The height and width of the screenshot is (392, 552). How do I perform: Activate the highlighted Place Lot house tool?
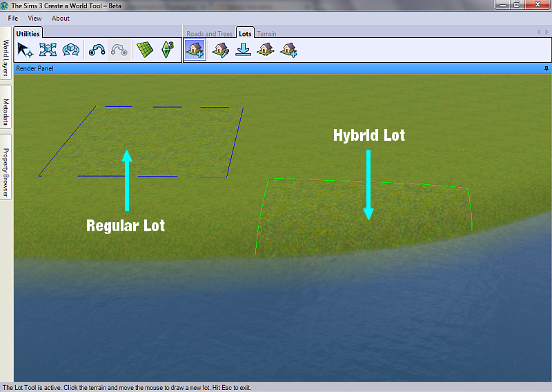195,50
